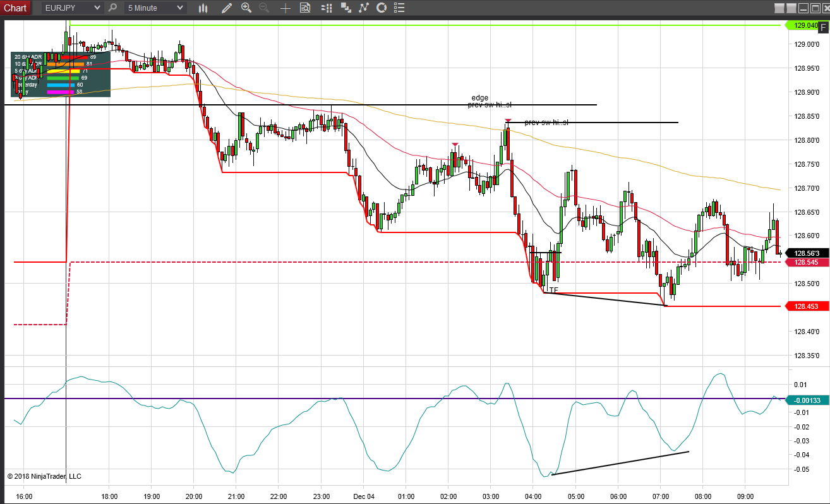Open the 5 Minute interval dropdown
This screenshot has width=830, height=504.
(x=155, y=8)
